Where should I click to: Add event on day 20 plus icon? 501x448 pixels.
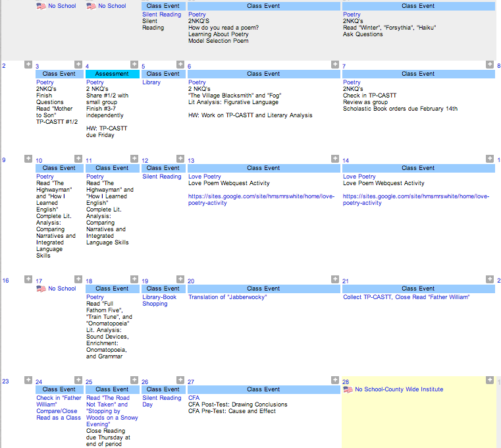(335, 279)
